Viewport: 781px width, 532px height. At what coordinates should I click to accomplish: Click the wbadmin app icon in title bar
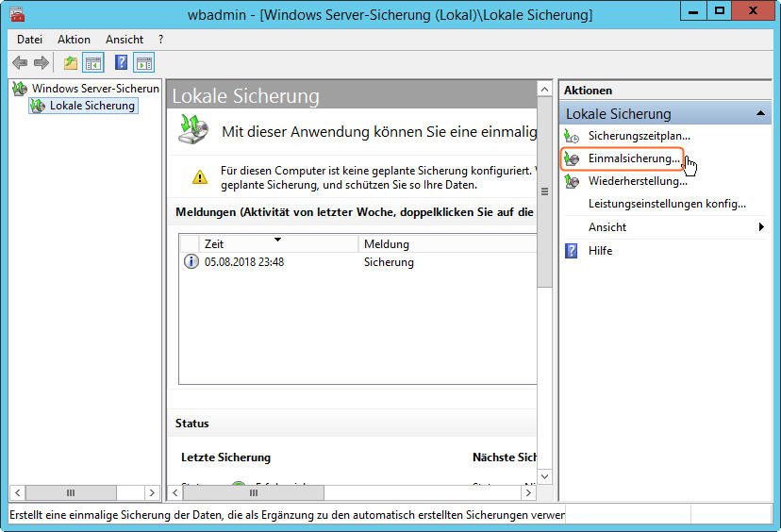pyautogui.click(x=17, y=14)
